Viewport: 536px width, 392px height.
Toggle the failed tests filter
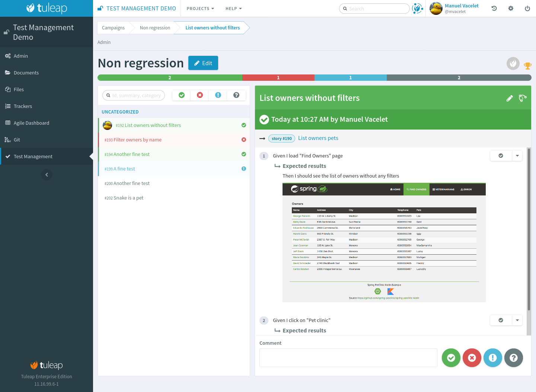(x=200, y=95)
